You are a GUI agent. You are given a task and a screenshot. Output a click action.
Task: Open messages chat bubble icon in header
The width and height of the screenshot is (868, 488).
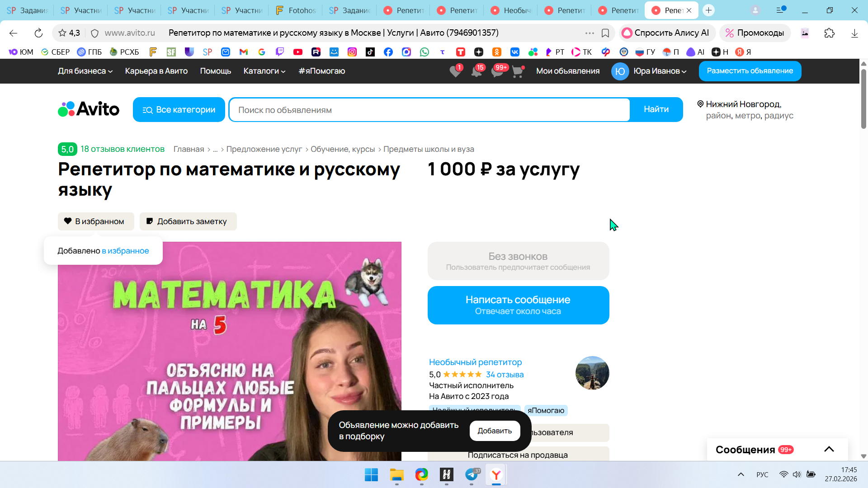[x=497, y=71]
